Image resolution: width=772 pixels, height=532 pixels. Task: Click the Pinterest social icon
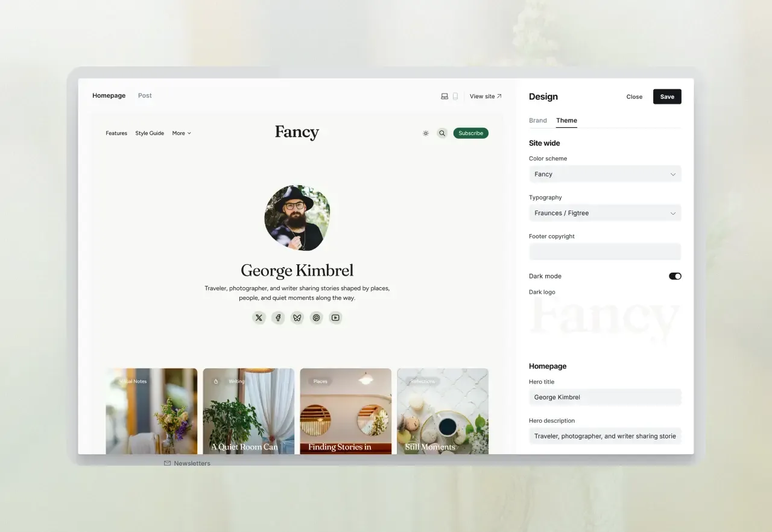tap(317, 318)
